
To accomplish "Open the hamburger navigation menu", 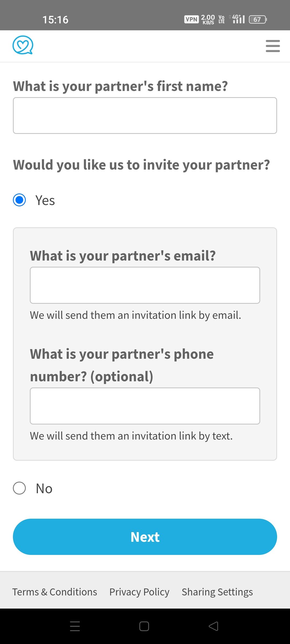I will [273, 46].
